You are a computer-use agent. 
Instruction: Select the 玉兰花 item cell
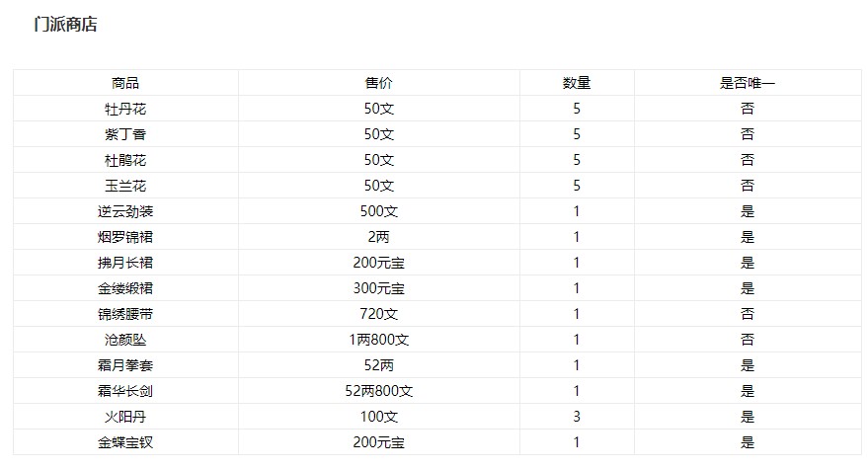pyautogui.click(x=125, y=186)
